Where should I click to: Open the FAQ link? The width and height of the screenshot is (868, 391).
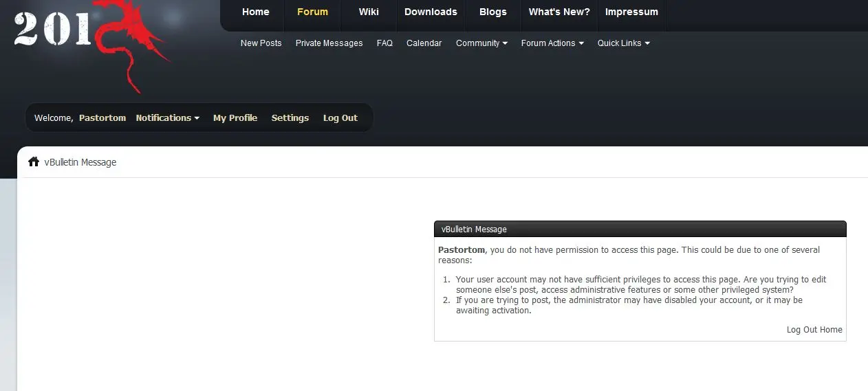(384, 43)
